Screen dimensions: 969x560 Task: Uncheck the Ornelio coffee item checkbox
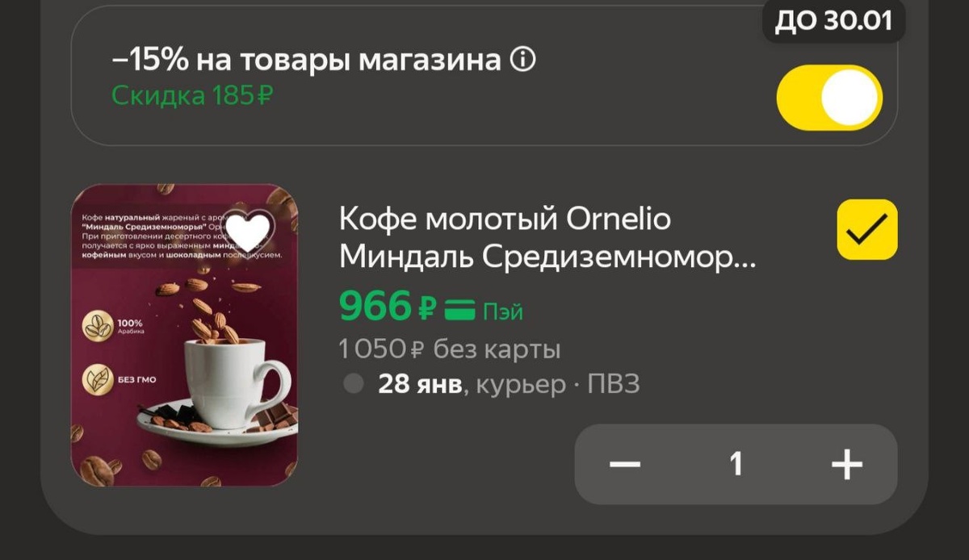(x=867, y=229)
